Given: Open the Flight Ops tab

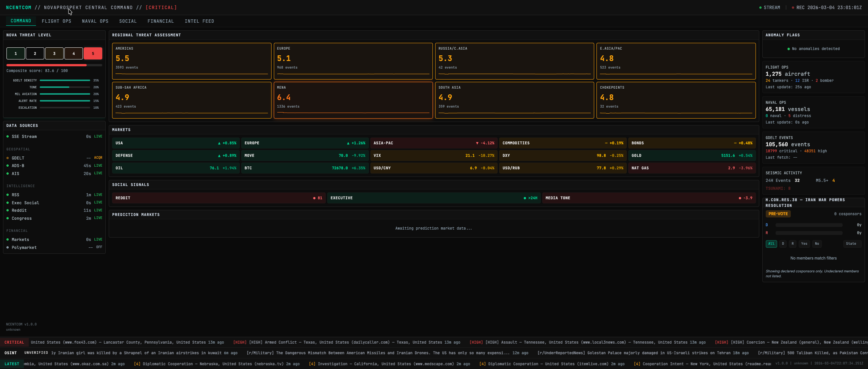Looking at the screenshot, I should click(56, 21).
